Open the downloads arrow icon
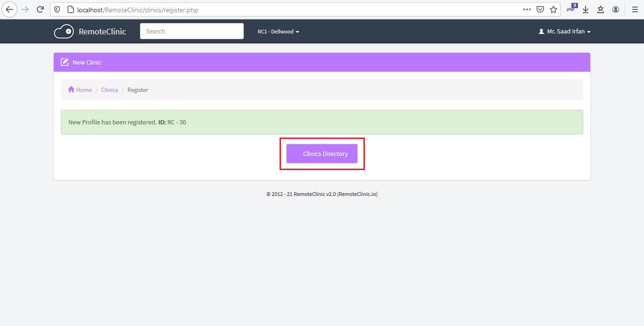644x326 pixels. click(x=586, y=9)
